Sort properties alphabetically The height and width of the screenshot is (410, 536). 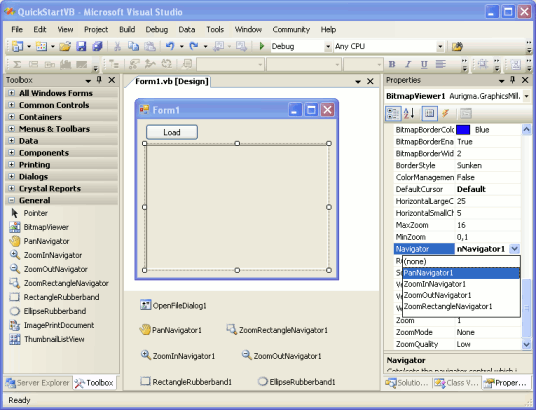[409, 114]
